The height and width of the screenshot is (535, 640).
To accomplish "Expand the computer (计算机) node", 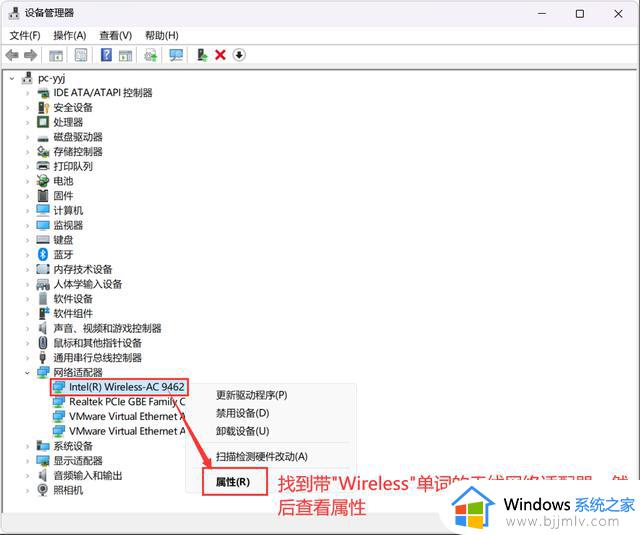I will 27,210.
